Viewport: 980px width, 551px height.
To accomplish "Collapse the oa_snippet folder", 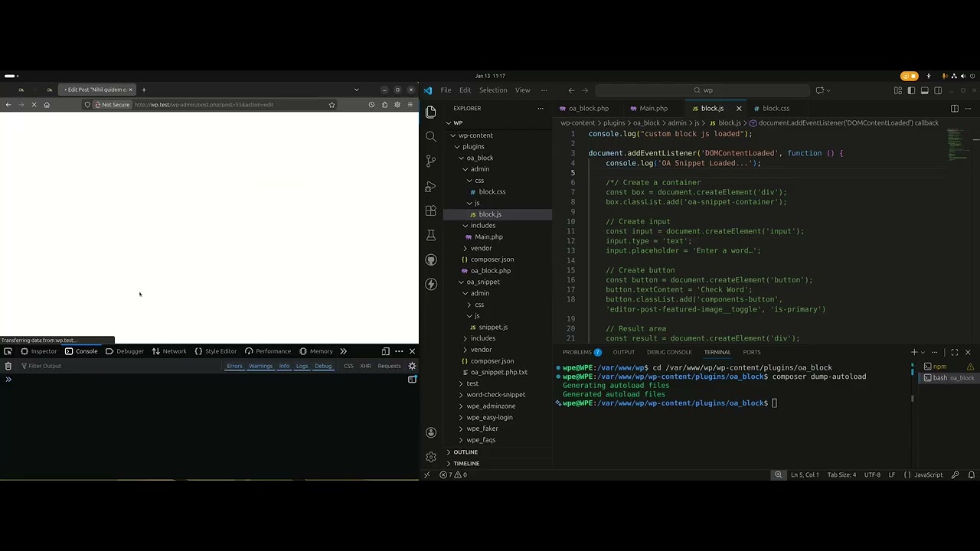I will coord(497,282).
